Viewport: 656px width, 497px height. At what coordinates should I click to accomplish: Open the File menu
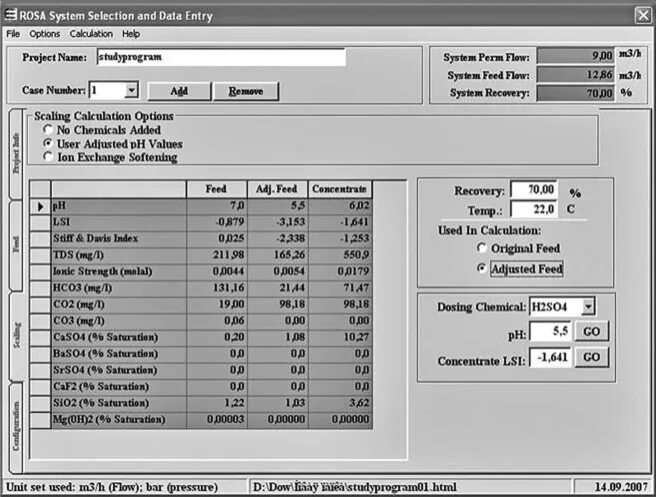(x=13, y=34)
